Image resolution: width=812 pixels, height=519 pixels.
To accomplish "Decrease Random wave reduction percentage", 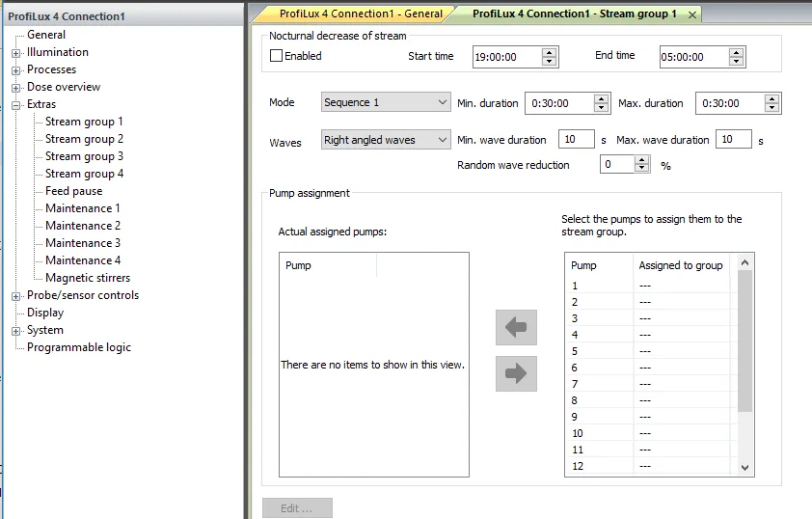I will pyautogui.click(x=641, y=168).
